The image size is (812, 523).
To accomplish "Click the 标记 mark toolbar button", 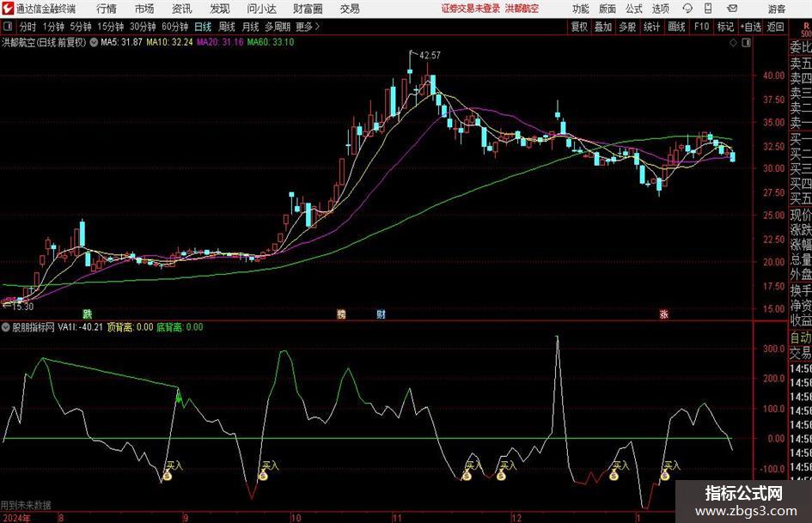I will coord(725,27).
